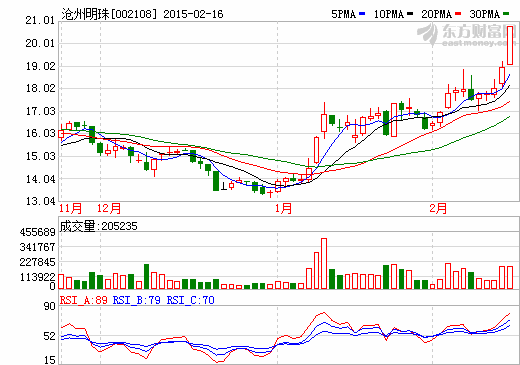Click the 12月 date axis label
Screen dimensions: 520x365
(109, 209)
